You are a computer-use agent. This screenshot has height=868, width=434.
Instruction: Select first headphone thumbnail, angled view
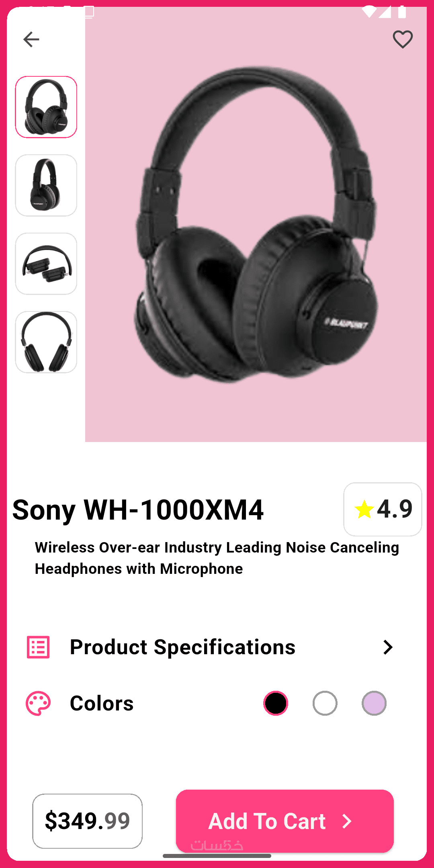(x=46, y=107)
